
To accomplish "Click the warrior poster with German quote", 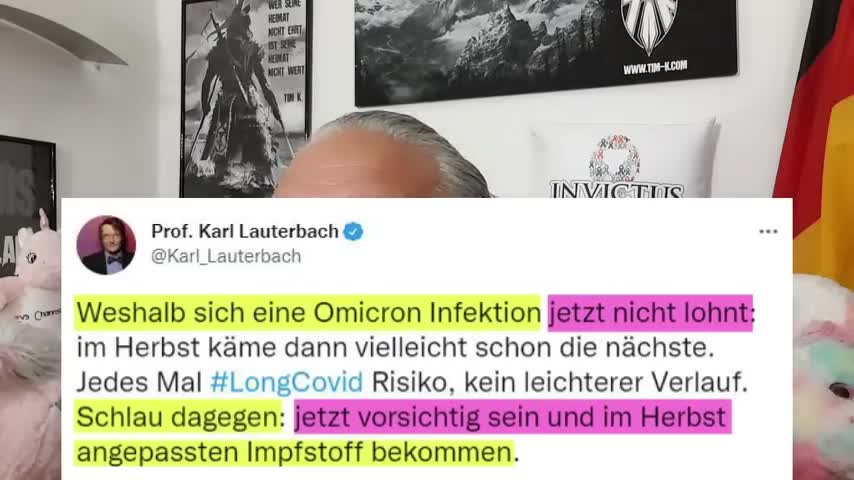I will [x=246, y=97].
